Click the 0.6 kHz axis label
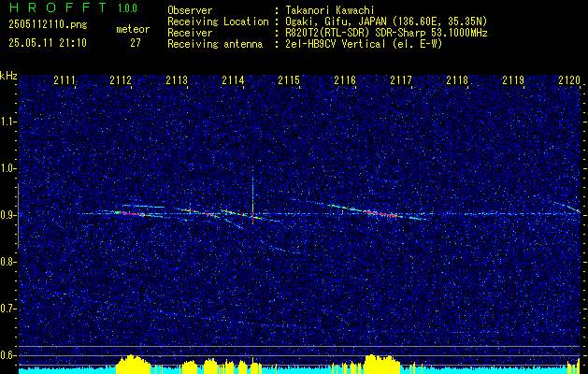This screenshot has height=374, width=588. point(7,355)
